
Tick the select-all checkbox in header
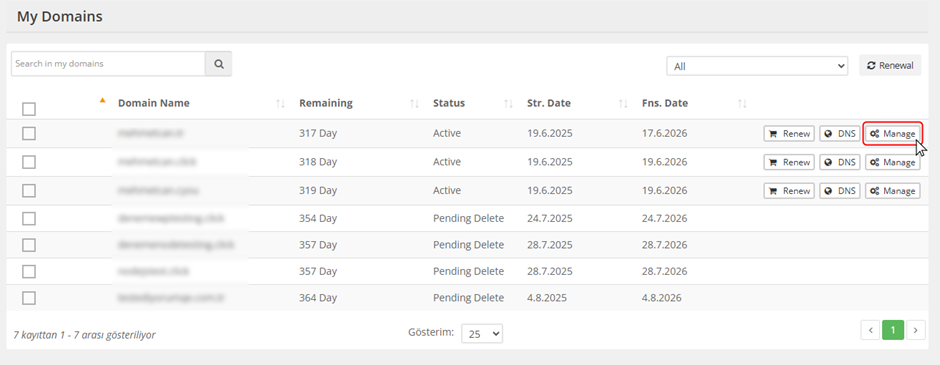coord(29,109)
